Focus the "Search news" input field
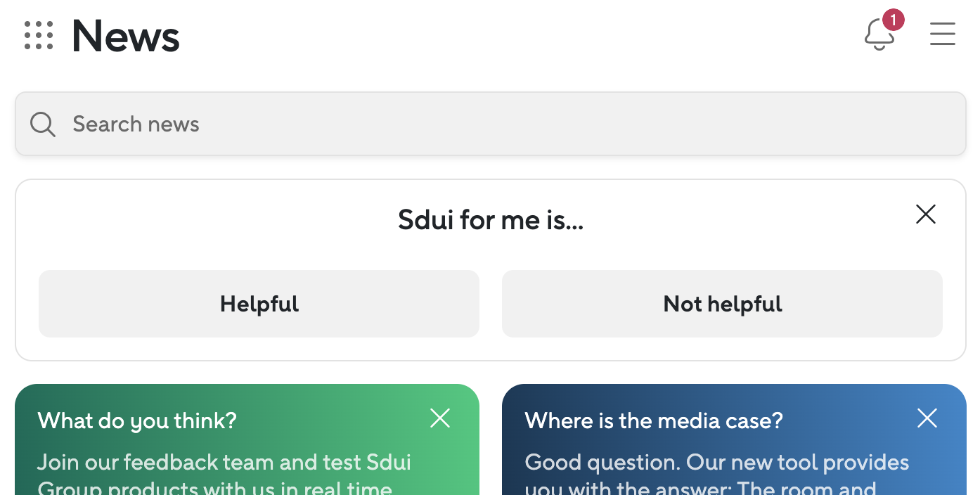 click(492, 124)
